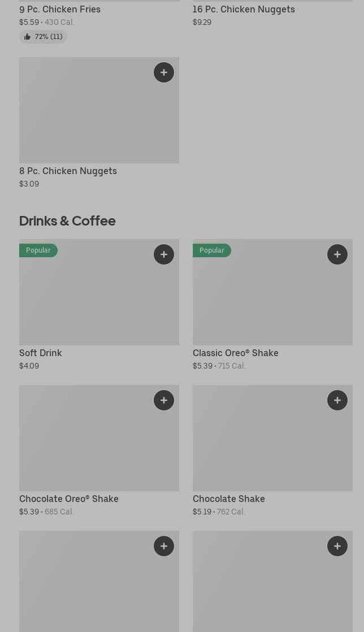
Task: Select the 8 Pc. Chicken Nuggets name
Action: [x=68, y=171]
